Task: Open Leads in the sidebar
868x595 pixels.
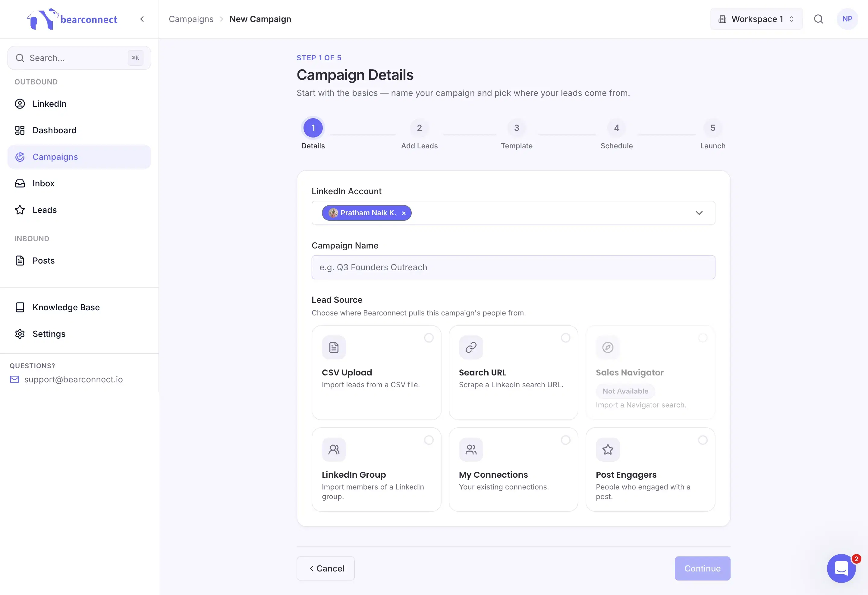Action: click(x=79, y=210)
